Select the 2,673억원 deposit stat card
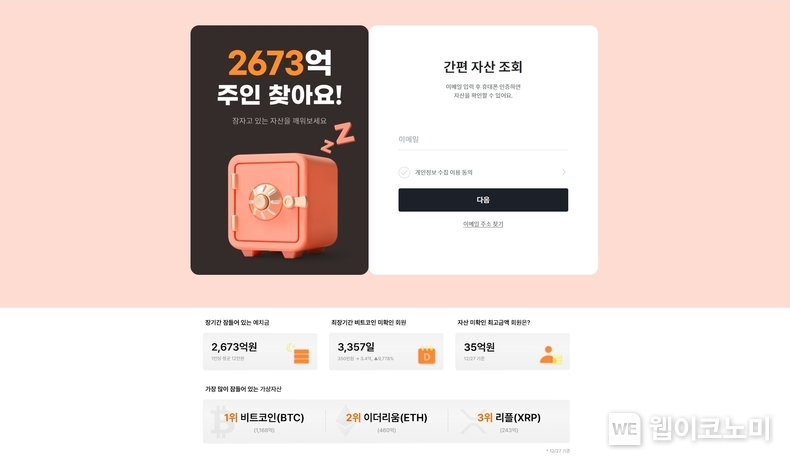 [260, 352]
